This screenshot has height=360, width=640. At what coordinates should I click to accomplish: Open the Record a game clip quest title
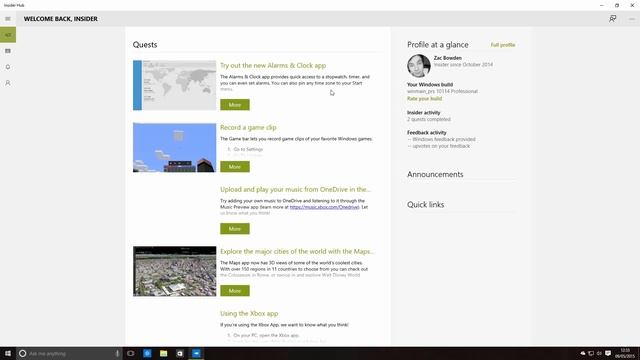[x=248, y=127]
